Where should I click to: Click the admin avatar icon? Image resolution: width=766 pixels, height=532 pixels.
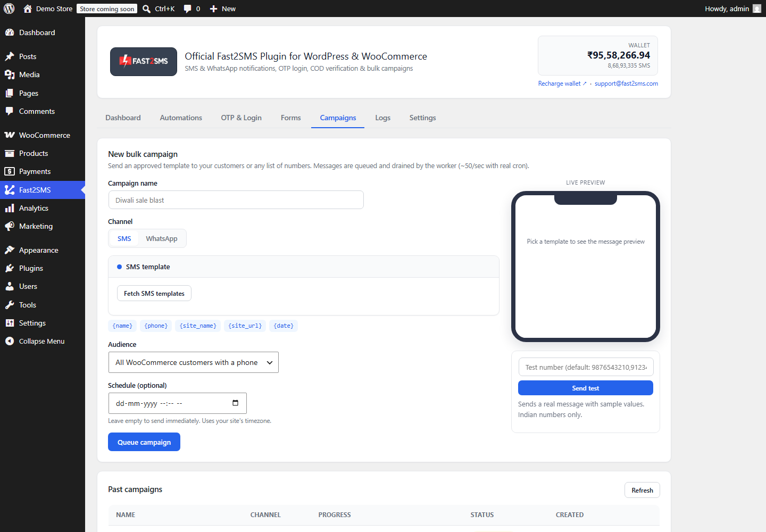[x=757, y=9]
